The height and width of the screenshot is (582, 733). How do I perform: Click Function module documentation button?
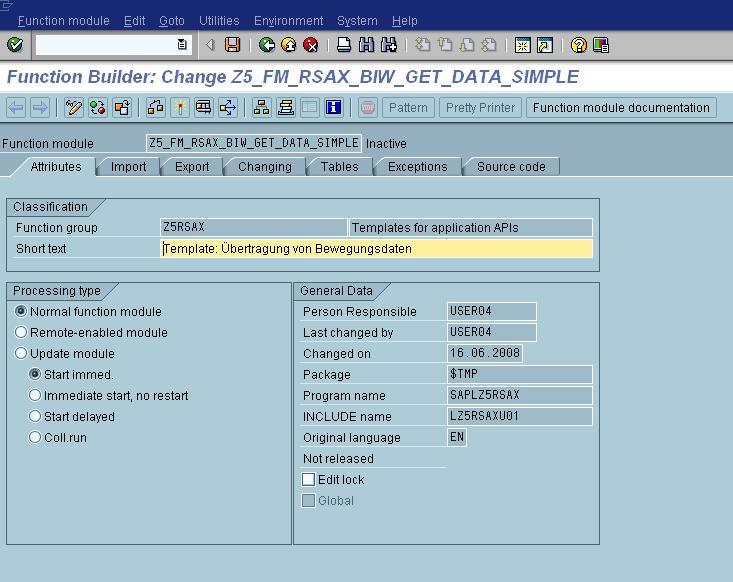click(621, 108)
